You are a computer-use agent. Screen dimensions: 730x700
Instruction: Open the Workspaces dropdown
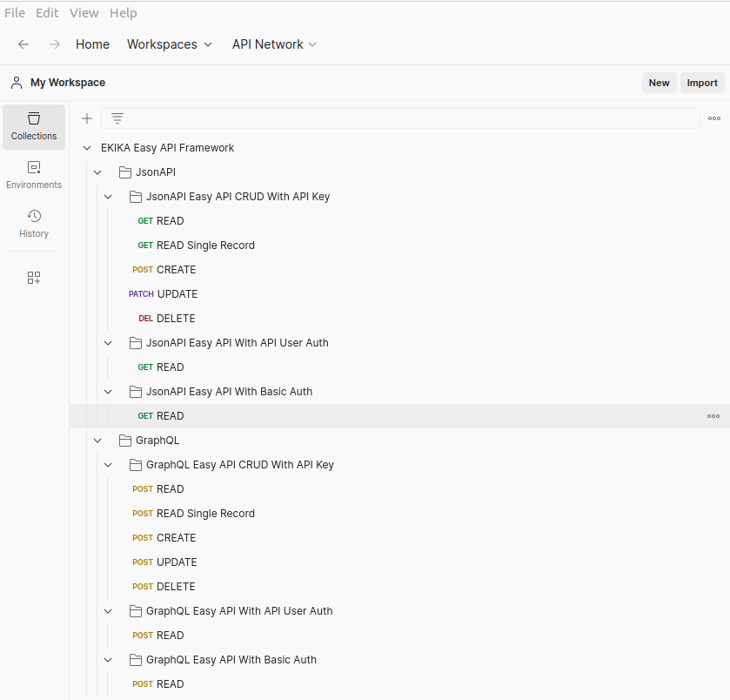(170, 44)
